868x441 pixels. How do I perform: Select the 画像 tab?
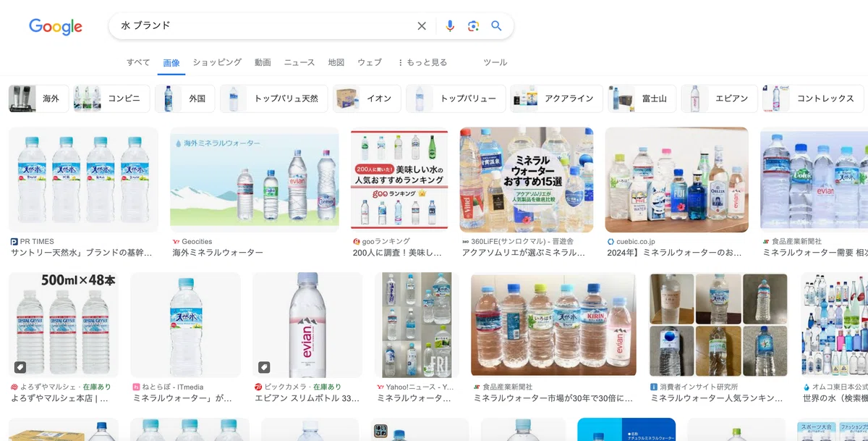tap(171, 63)
